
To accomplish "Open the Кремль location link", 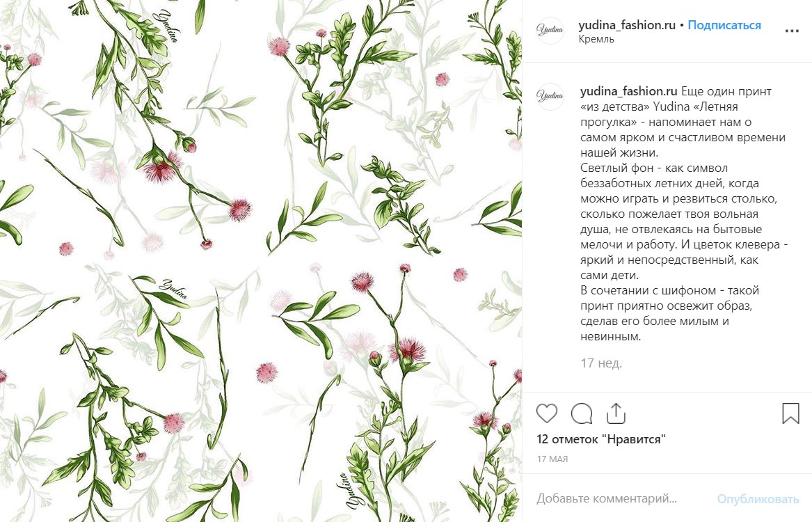I will [596, 40].
